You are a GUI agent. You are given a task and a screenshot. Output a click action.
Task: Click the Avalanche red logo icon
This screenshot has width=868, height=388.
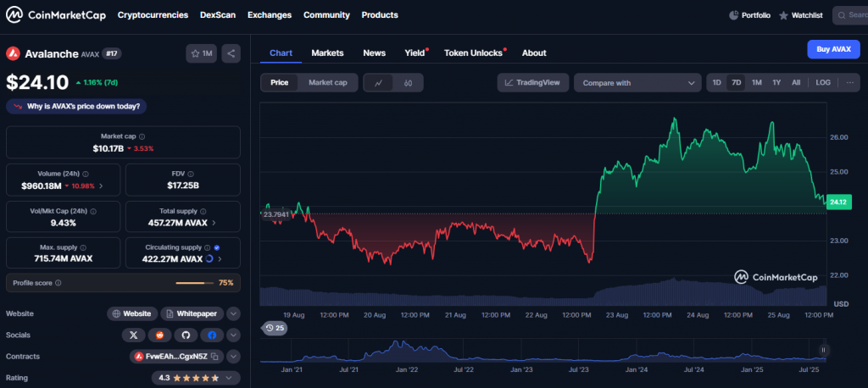[x=13, y=53]
